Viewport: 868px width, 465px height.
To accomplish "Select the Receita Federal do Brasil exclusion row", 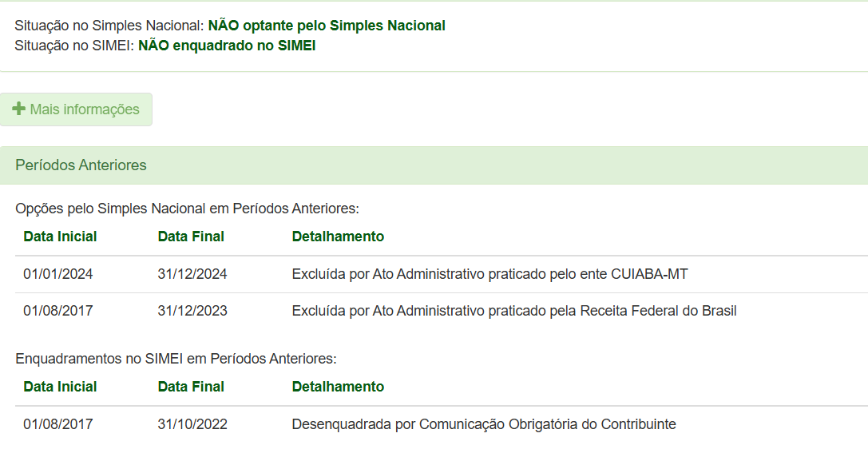I will point(442,311).
